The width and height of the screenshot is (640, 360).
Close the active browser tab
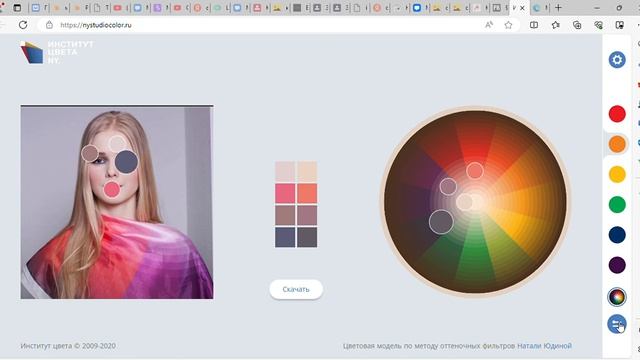pos(522,8)
